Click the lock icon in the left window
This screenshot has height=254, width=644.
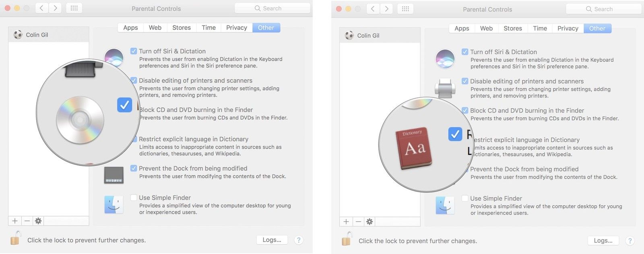coord(15,238)
